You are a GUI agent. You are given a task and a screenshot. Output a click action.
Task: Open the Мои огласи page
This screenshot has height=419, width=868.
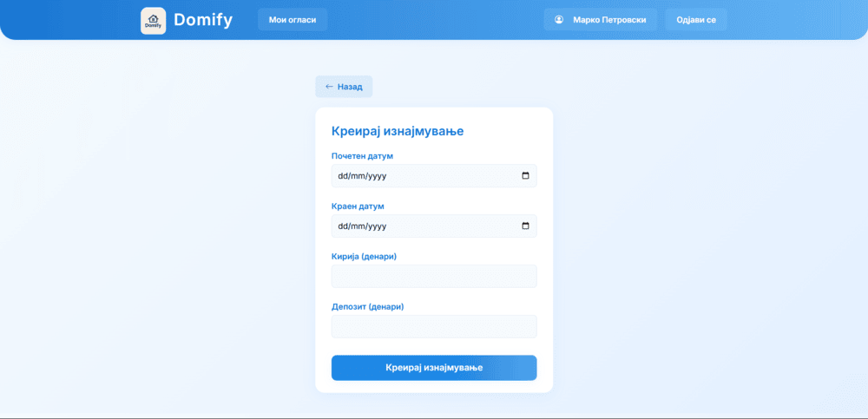[293, 19]
